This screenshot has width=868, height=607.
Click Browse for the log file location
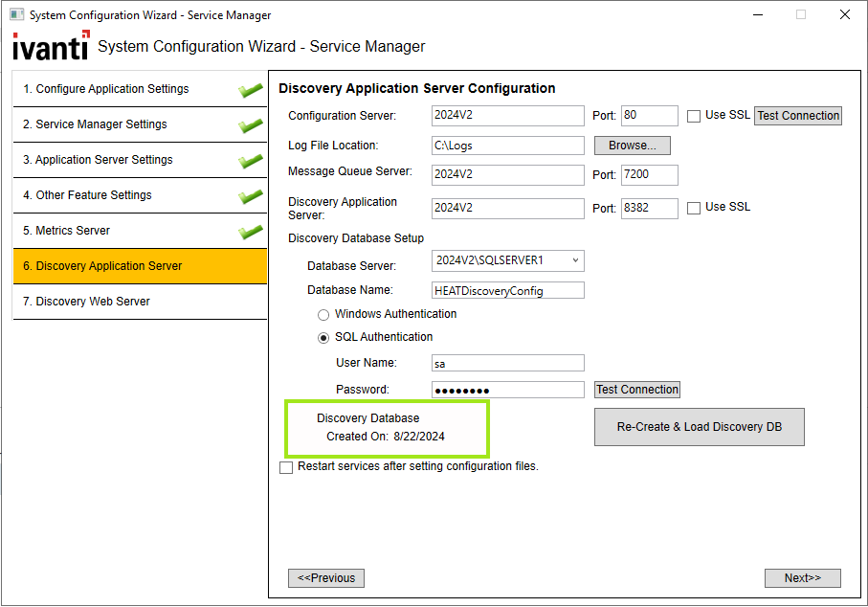point(632,146)
